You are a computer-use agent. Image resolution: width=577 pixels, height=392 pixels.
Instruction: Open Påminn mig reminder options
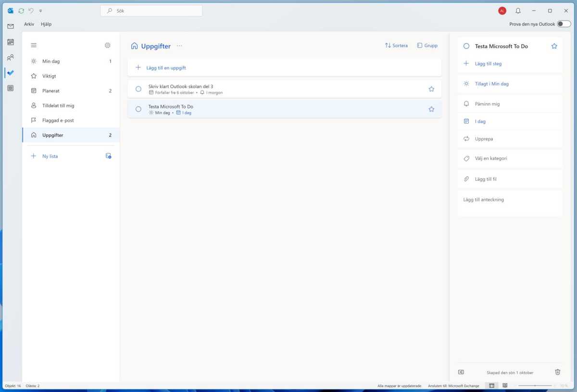pyautogui.click(x=510, y=104)
